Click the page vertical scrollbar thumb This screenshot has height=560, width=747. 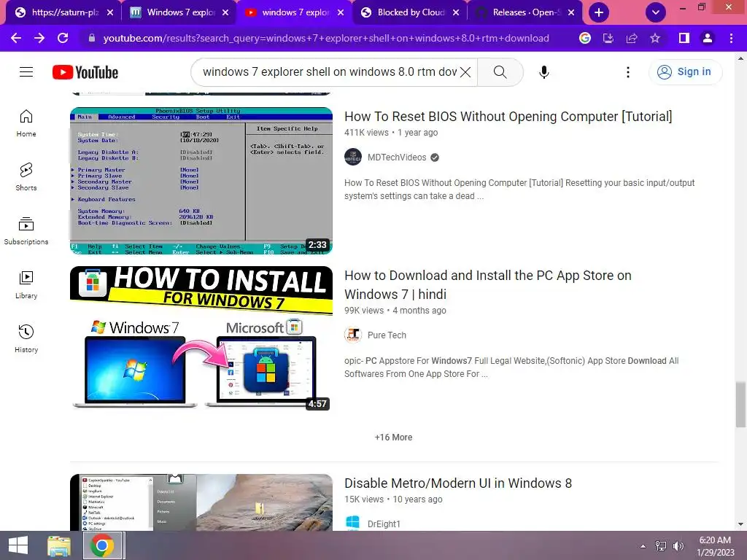740,404
